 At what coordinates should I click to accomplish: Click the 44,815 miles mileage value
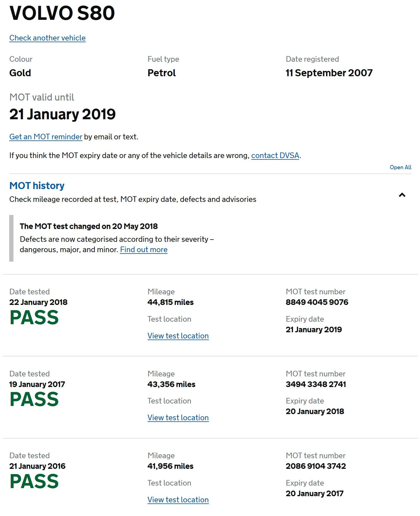[170, 302]
